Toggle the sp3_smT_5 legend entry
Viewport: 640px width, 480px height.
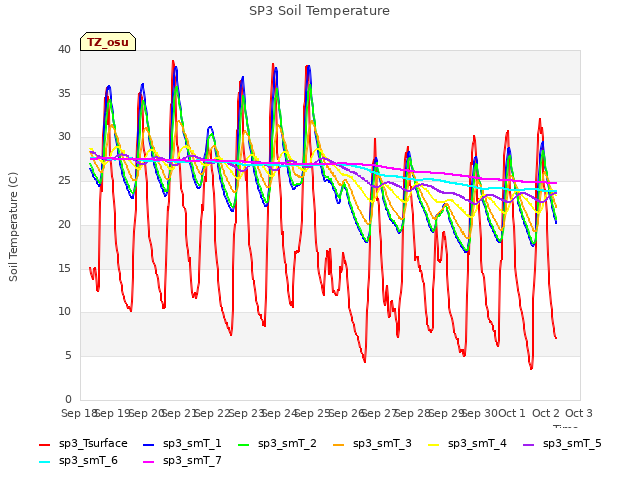pyautogui.click(x=562, y=444)
